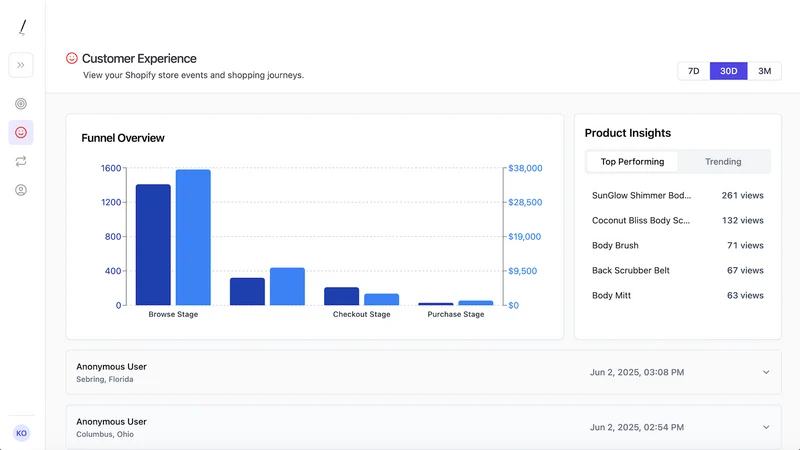Viewport: 800px width, 450px height.
Task: Click Anonymous User from Columbus, Ohio
Action: (111, 422)
